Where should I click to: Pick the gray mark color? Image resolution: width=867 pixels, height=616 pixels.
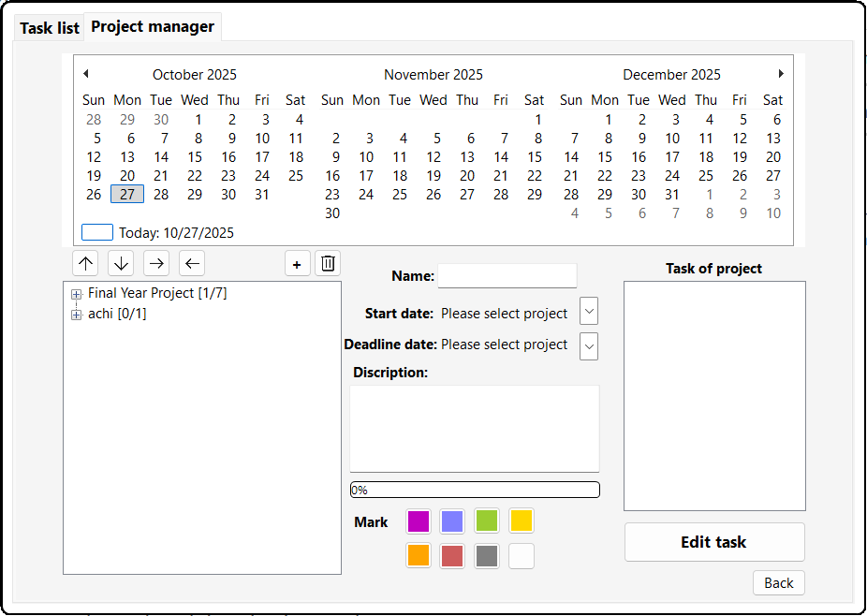[487, 556]
